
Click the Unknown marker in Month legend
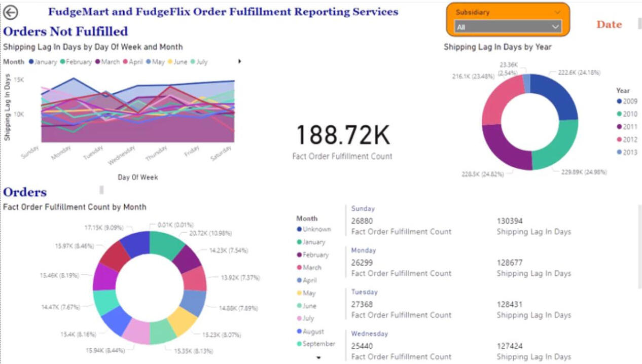click(x=300, y=230)
